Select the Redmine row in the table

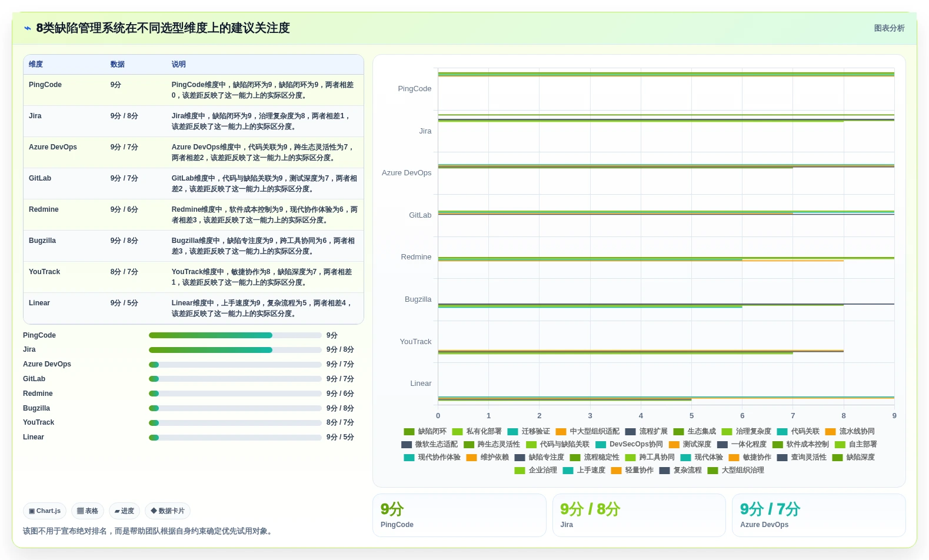[194, 215]
